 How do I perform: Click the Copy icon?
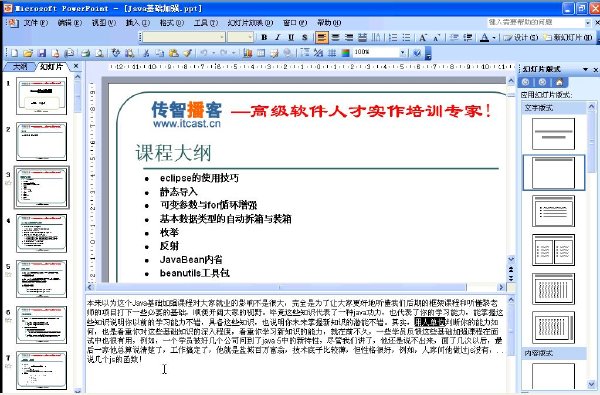(x=160, y=53)
